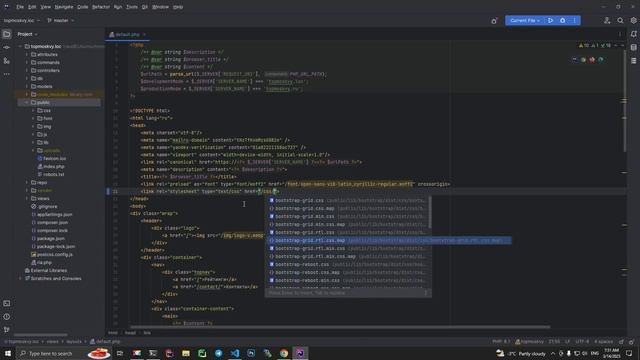Select External Libraries node

(x=48, y=270)
